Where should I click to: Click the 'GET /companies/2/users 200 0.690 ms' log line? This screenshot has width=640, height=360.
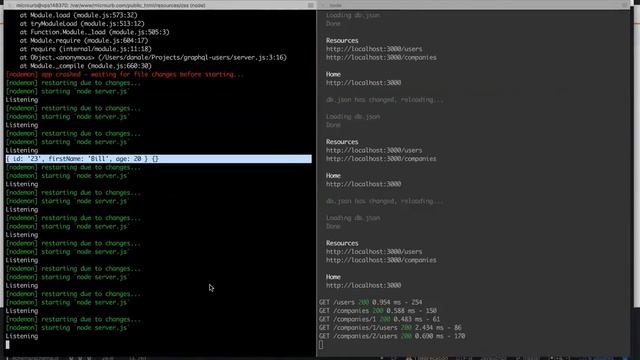coord(392,336)
